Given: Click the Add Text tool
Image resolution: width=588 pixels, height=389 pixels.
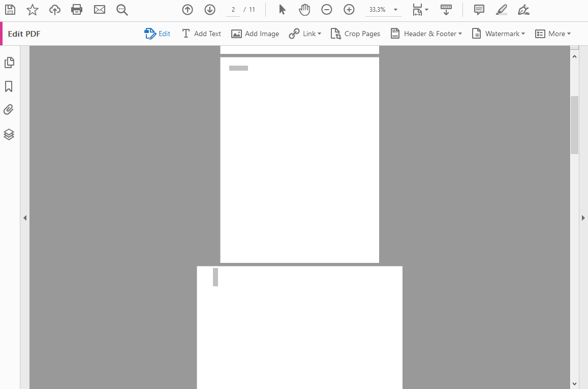Looking at the screenshot, I should pyautogui.click(x=201, y=34).
